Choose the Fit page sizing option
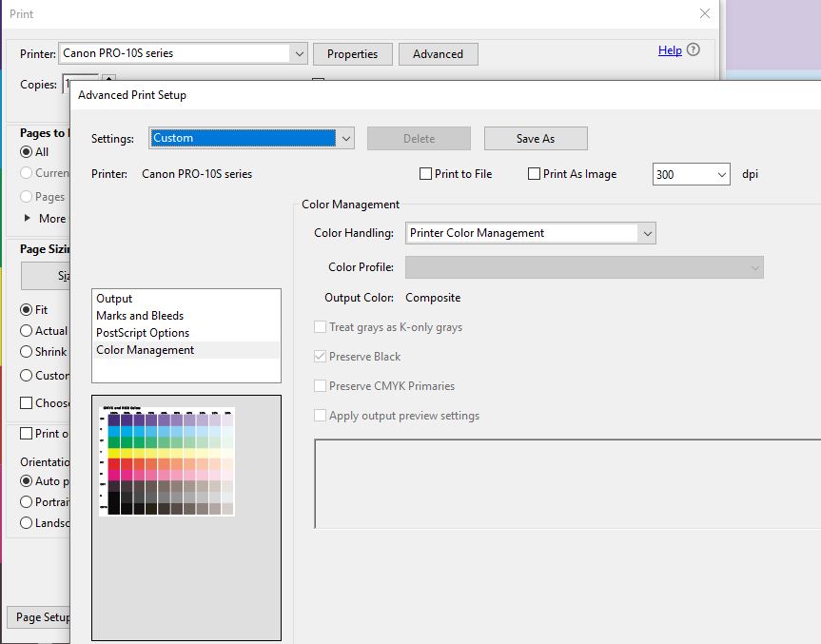 (x=28, y=310)
